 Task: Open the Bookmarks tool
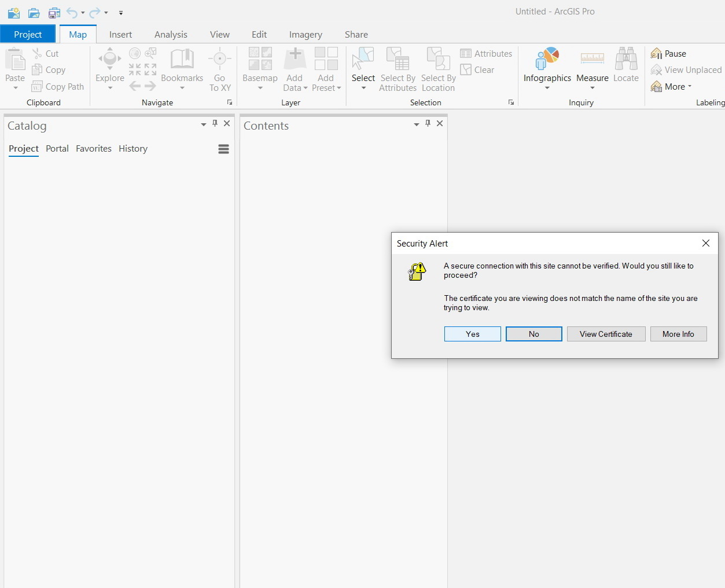pyautogui.click(x=182, y=68)
